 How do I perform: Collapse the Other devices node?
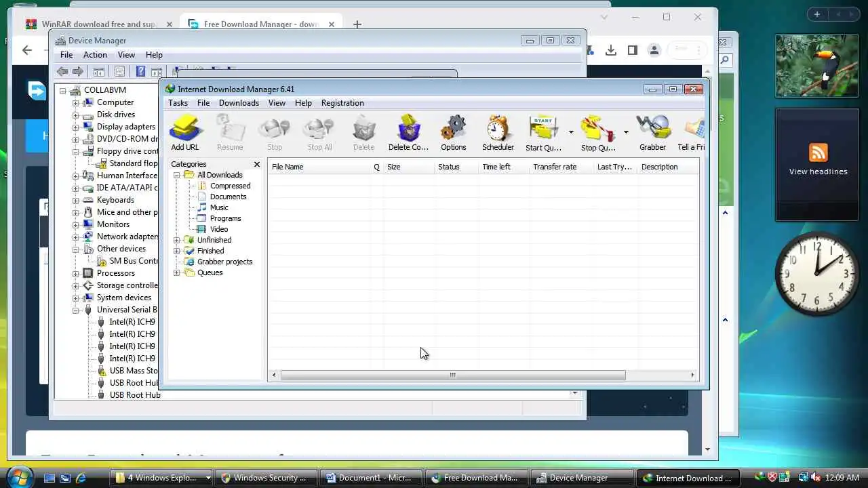(76, 249)
